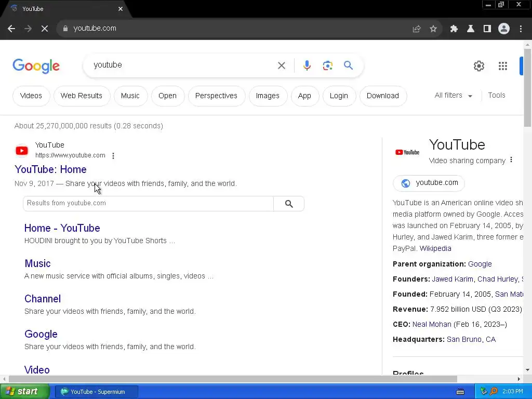Viewport: 532px width, 399px height.
Task: Select the App filter chip
Action: pyautogui.click(x=304, y=96)
